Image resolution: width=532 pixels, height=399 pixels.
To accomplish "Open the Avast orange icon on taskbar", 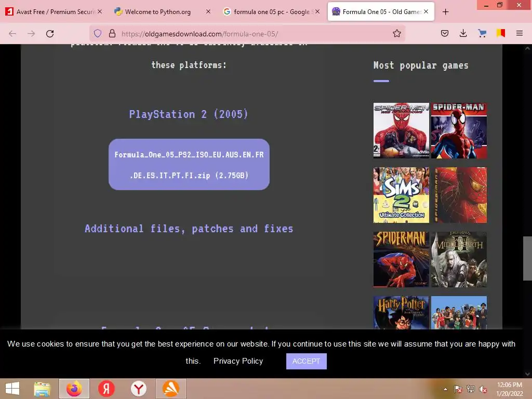I will 170,389.
